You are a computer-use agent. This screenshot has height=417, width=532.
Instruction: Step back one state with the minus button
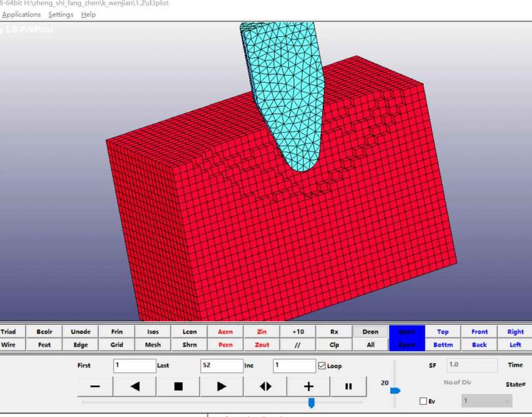point(95,386)
